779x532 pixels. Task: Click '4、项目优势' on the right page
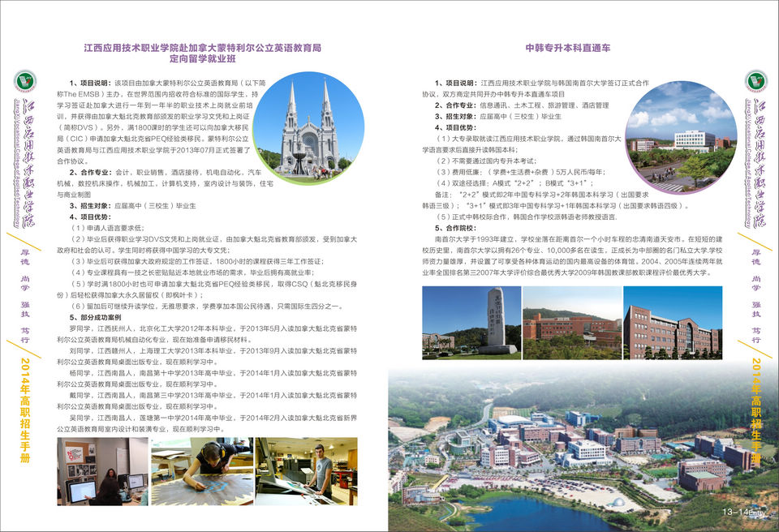455,127
